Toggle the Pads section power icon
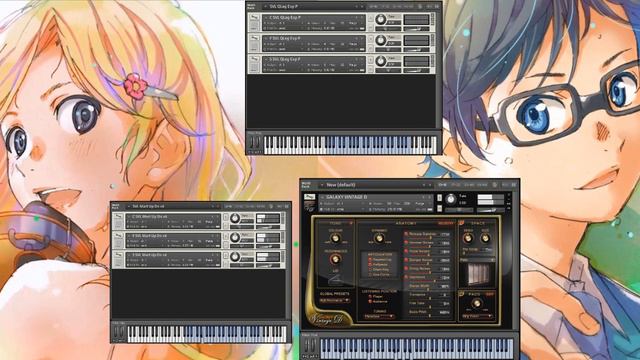The image size is (640, 360). [x=461, y=293]
